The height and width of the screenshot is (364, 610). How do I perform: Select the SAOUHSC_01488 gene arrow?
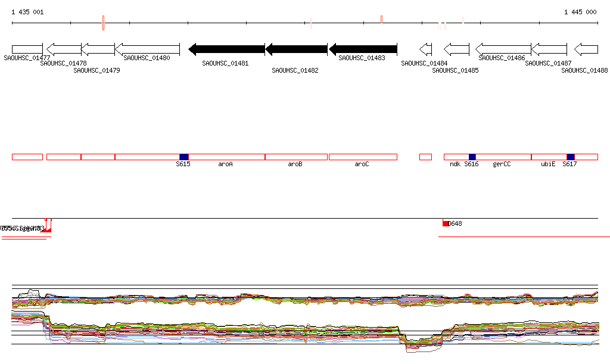click(586, 49)
